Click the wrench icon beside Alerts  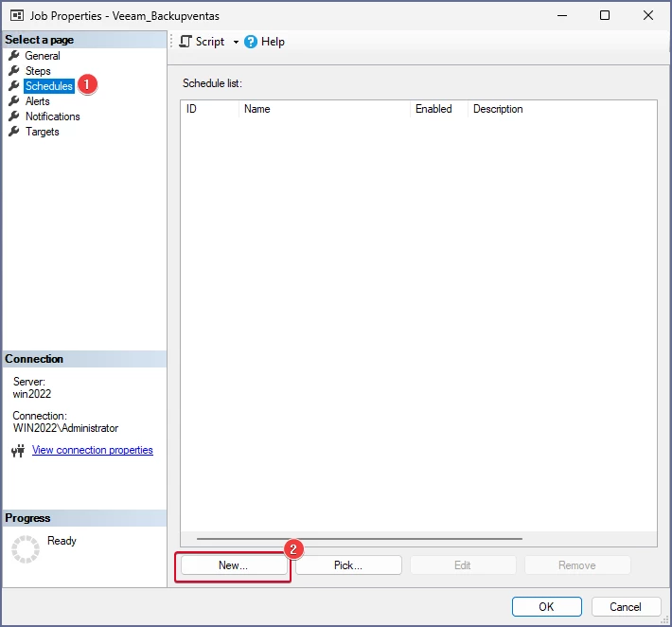pyautogui.click(x=14, y=100)
